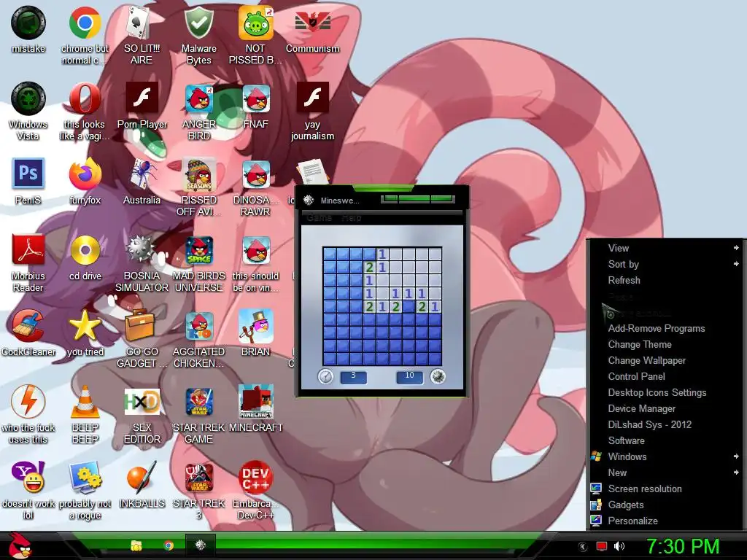Open the FNAF desktop icon
747x560 pixels.
coord(256,98)
